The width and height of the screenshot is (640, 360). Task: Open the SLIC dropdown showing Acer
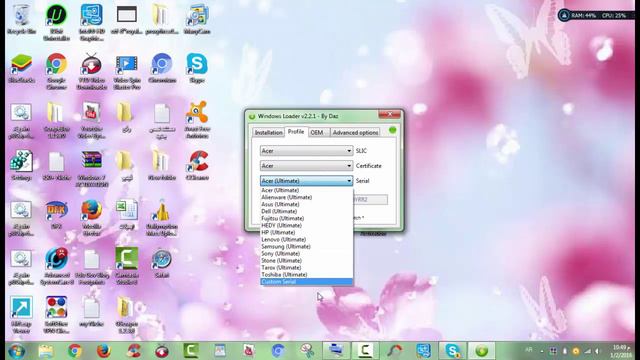[306, 151]
